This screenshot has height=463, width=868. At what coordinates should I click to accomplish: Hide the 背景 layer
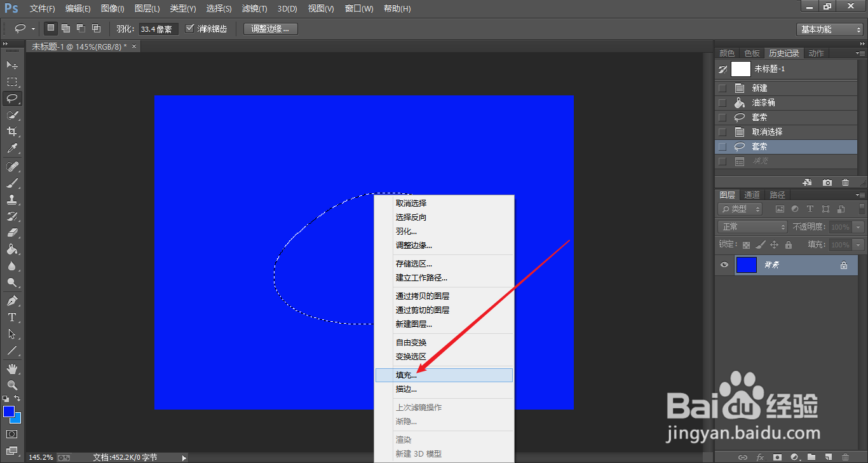pos(724,265)
